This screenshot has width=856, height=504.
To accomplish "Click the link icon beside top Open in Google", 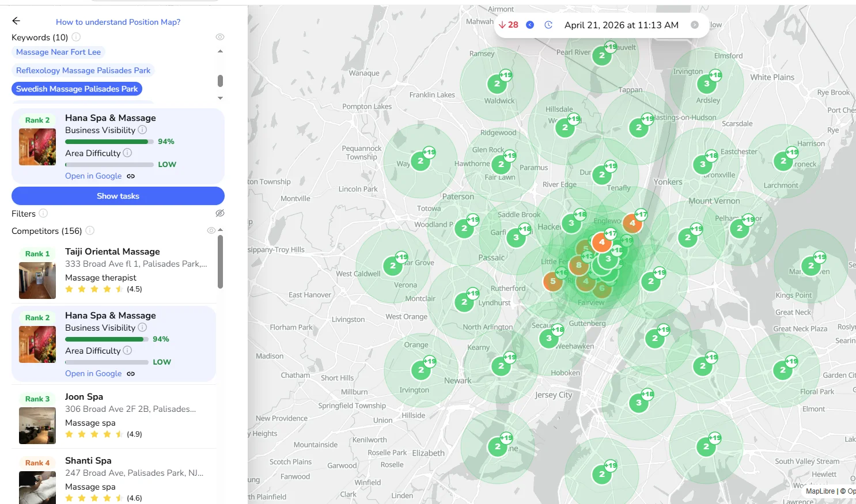I will tap(131, 176).
